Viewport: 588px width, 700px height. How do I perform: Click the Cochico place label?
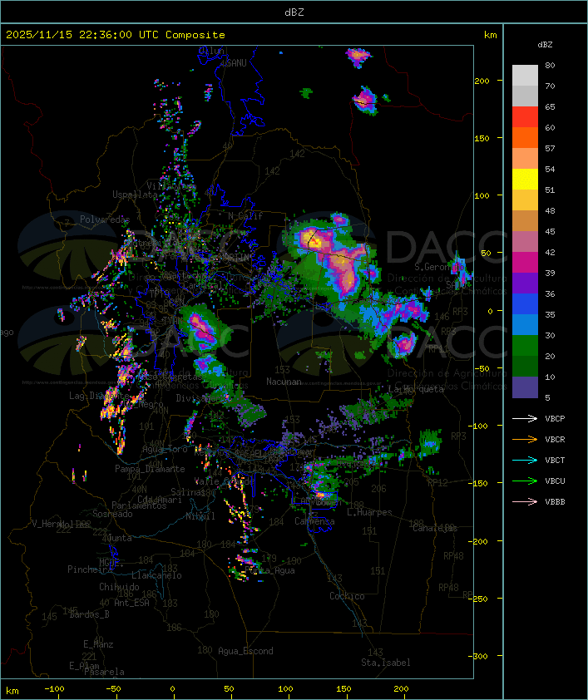347,596
